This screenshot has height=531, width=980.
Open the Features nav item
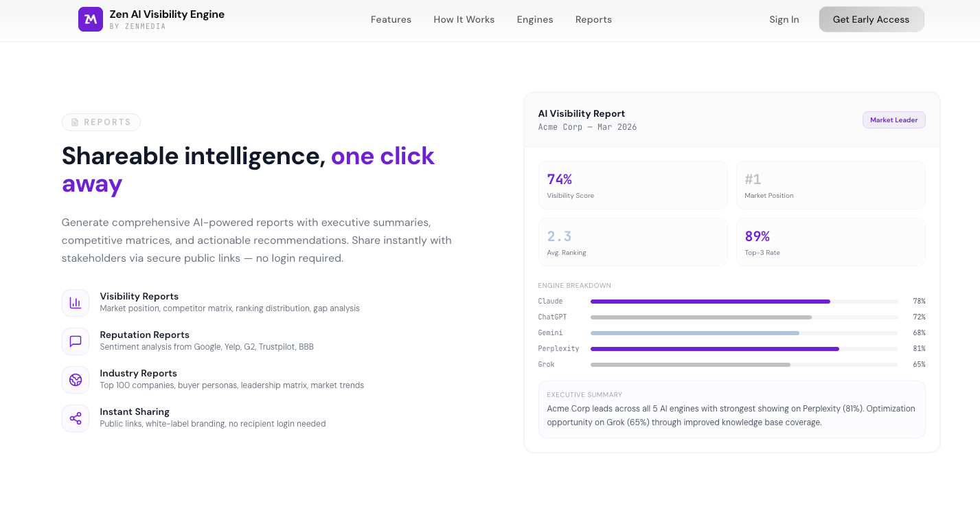tap(391, 19)
